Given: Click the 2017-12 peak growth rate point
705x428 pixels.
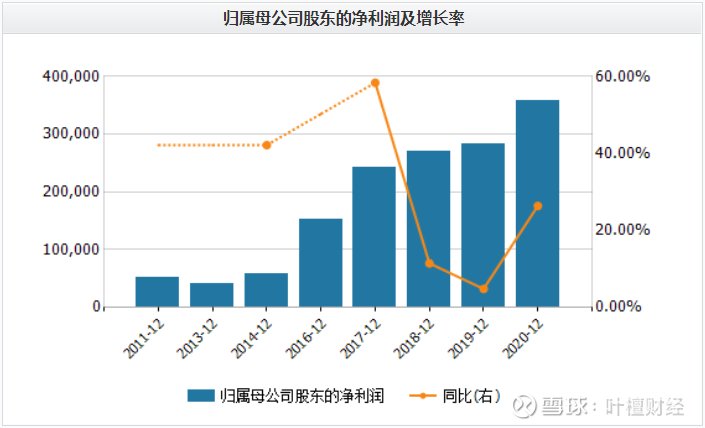Looking at the screenshot, I should pos(375,83).
